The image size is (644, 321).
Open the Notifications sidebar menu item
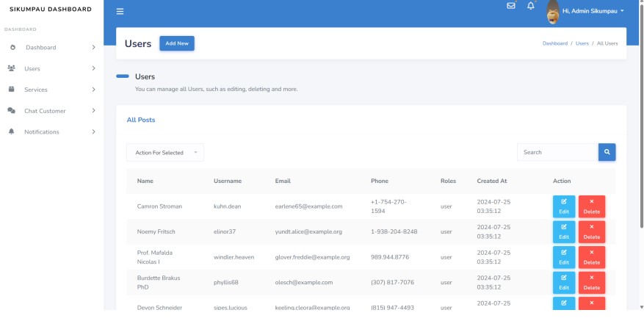51,132
